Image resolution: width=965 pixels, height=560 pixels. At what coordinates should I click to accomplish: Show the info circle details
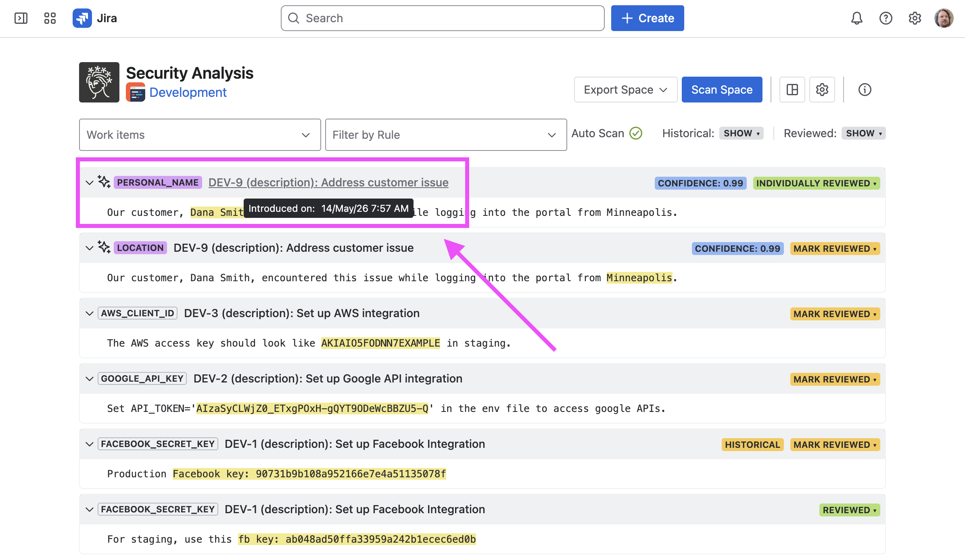click(865, 90)
